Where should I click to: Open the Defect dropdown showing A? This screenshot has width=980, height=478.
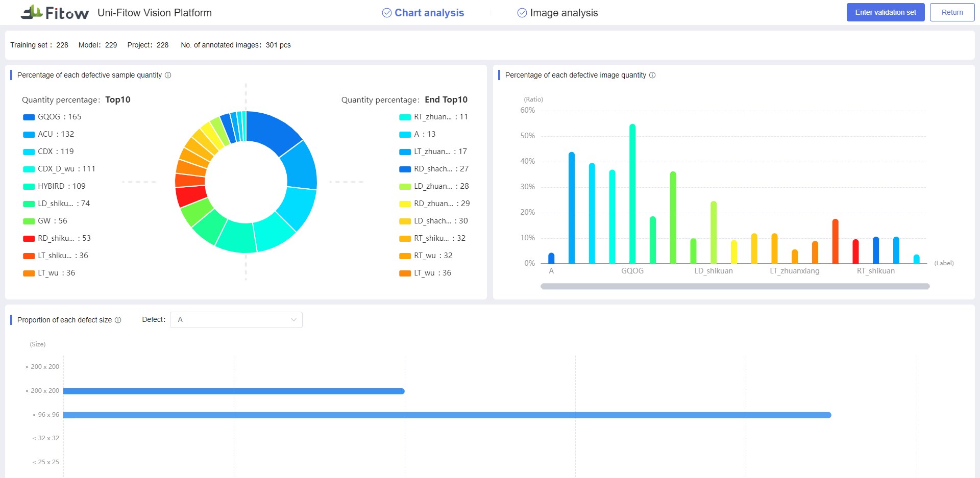click(236, 320)
